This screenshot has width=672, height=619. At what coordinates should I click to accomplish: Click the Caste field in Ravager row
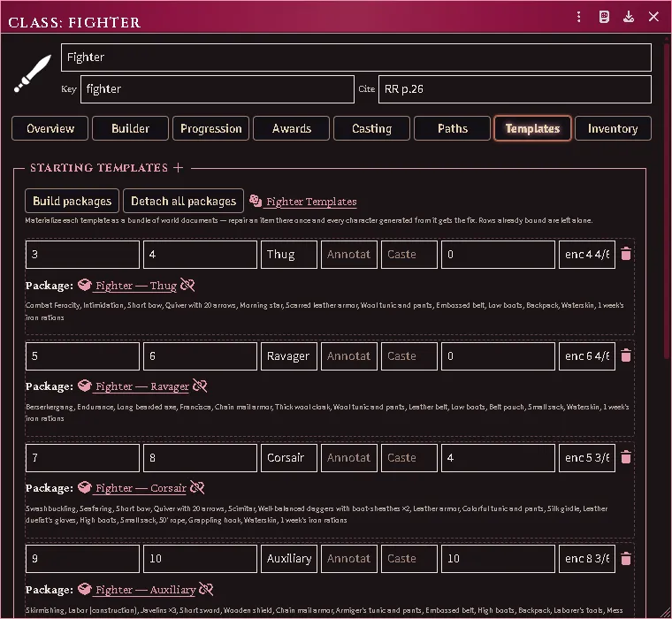coord(409,355)
